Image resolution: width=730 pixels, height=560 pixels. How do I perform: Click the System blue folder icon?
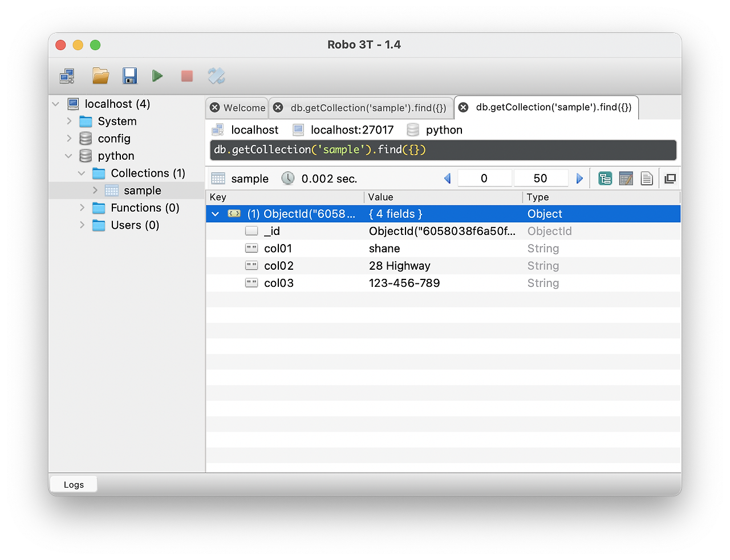86,121
